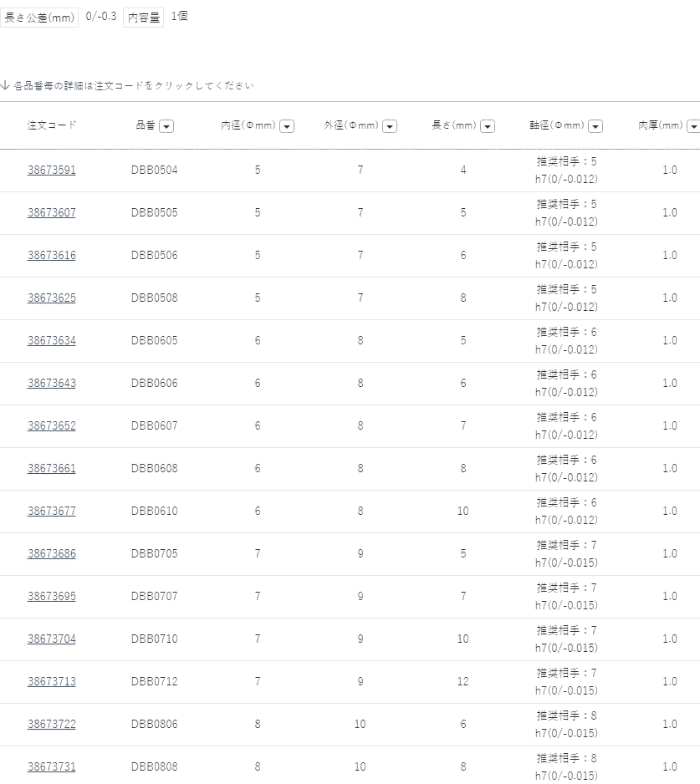This screenshot has height=784, width=700.
Task: Select order code 38673625
Action: pos(52,298)
